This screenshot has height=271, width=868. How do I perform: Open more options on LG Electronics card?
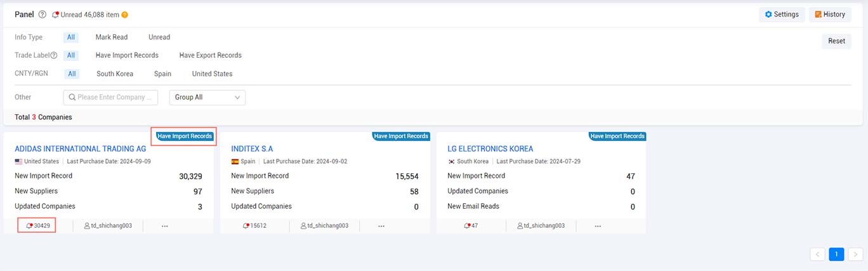coord(598,226)
